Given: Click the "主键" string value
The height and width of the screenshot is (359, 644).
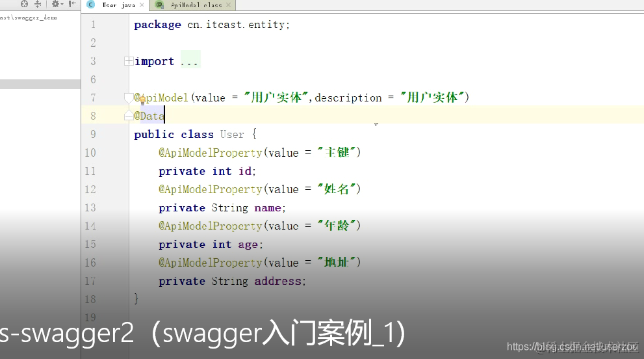Looking at the screenshot, I should pos(337,153).
